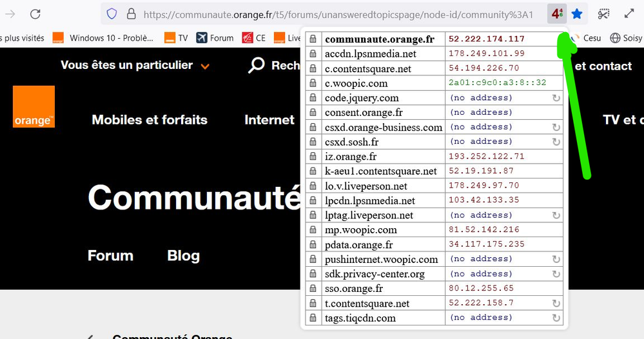The height and width of the screenshot is (339, 644).
Task: Click IP address 178.249.101.99
Action: pyautogui.click(x=486, y=53)
